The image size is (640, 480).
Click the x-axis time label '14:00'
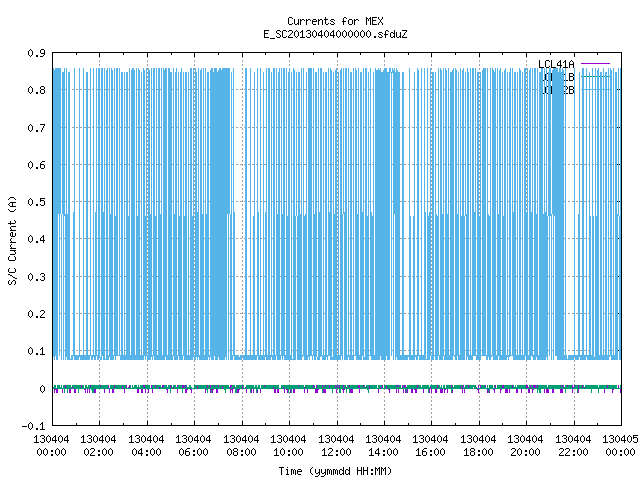(383, 452)
